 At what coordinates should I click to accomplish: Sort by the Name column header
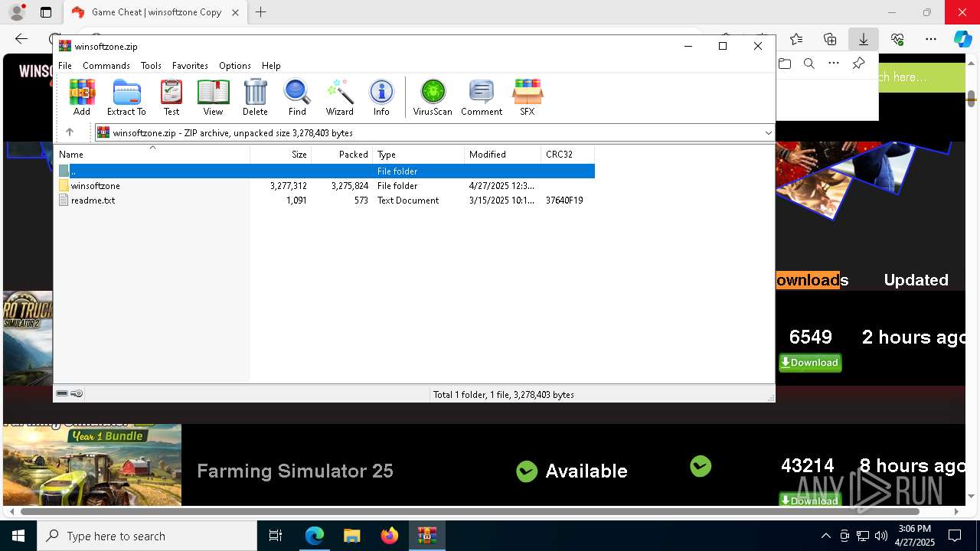(152, 155)
